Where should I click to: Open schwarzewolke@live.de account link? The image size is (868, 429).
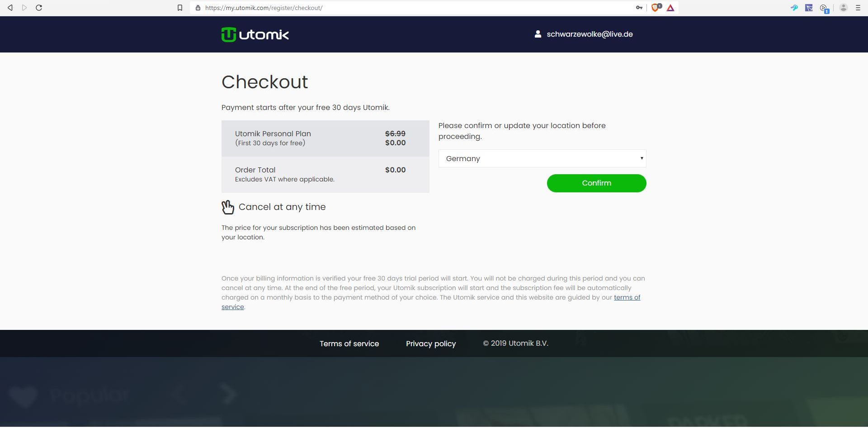click(x=590, y=34)
